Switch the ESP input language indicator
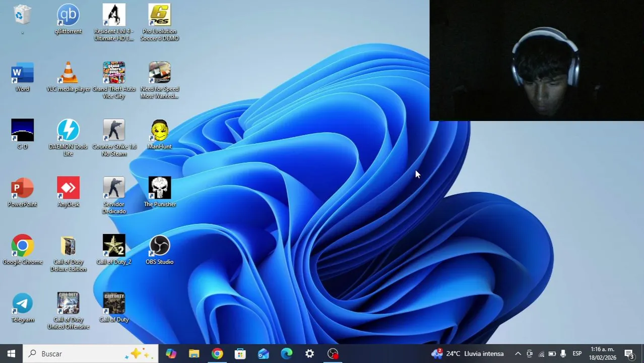 (577, 353)
